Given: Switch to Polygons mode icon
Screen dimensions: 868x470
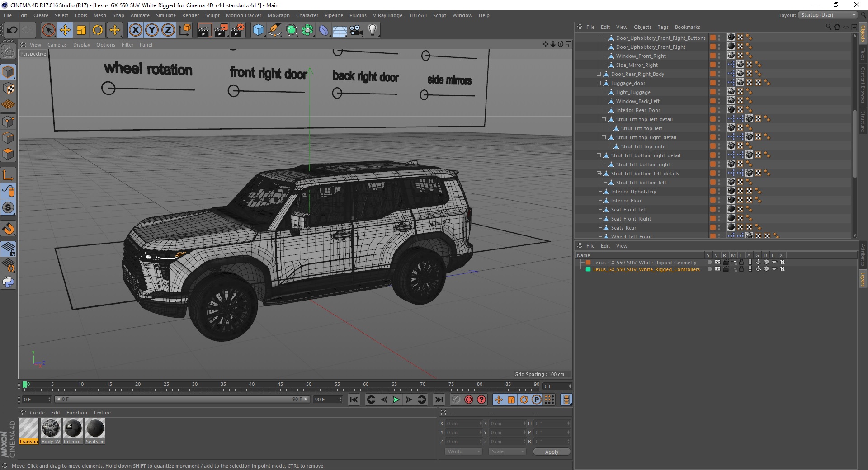Looking at the screenshot, I should click(8, 154).
